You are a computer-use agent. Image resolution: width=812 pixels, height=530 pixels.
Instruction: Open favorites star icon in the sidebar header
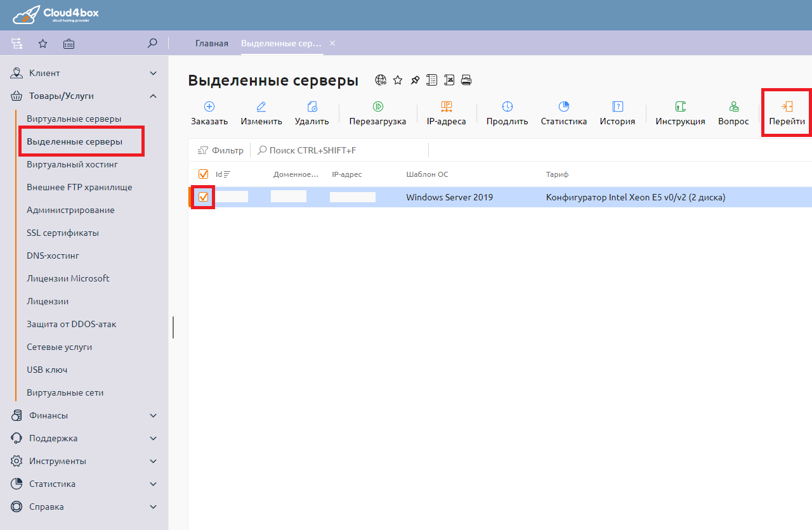tap(43, 44)
